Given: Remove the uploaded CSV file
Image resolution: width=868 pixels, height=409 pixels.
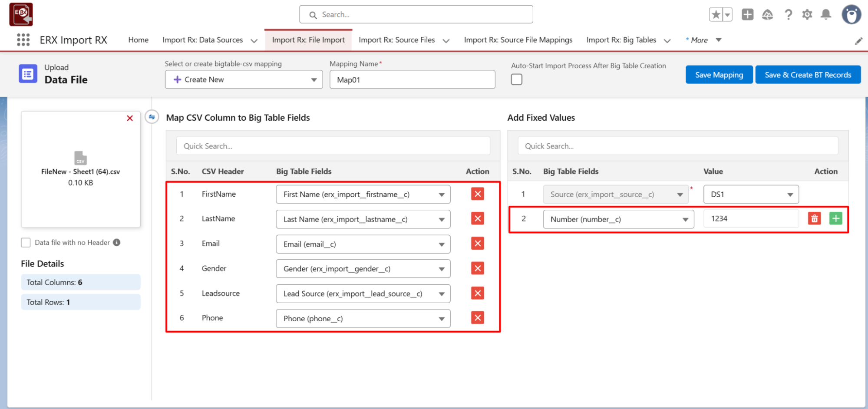Looking at the screenshot, I should pos(129,118).
